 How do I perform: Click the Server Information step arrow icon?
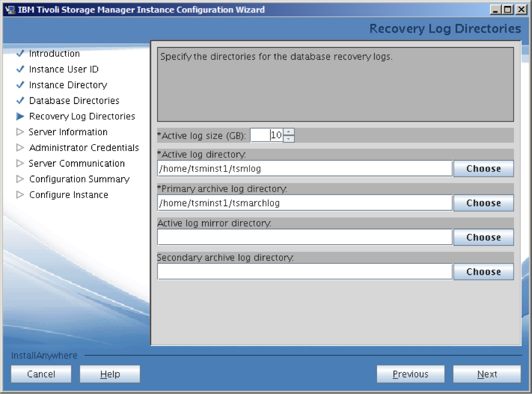pyautogui.click(x=20, y=132)
